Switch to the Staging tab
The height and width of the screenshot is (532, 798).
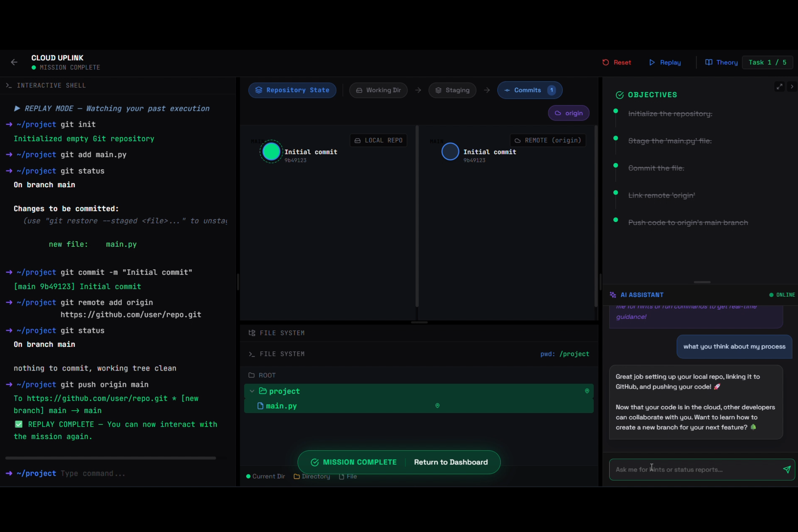[x=452, y=90]
